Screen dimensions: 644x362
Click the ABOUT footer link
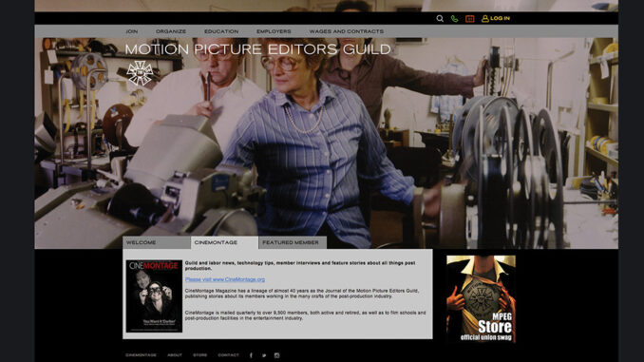(175, 355)
